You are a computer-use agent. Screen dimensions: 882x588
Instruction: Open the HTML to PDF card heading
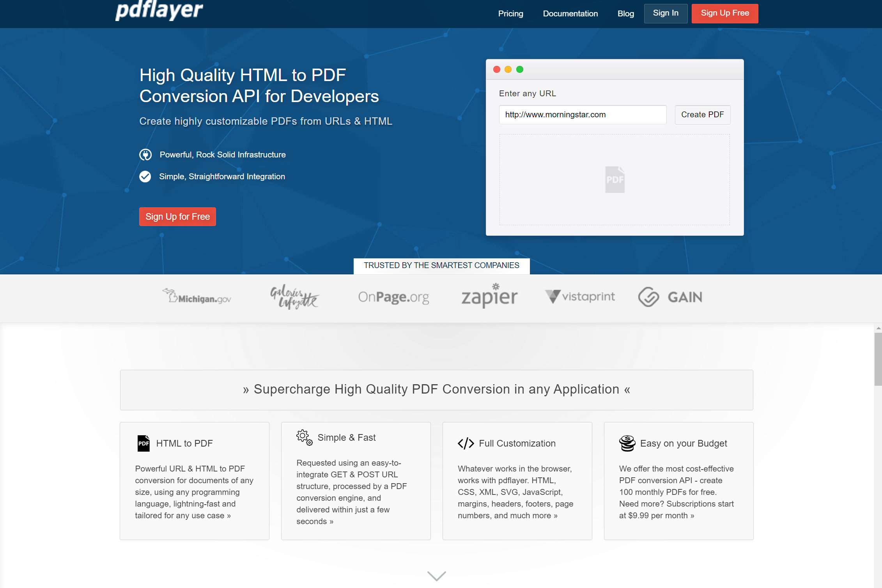(184, 443)
